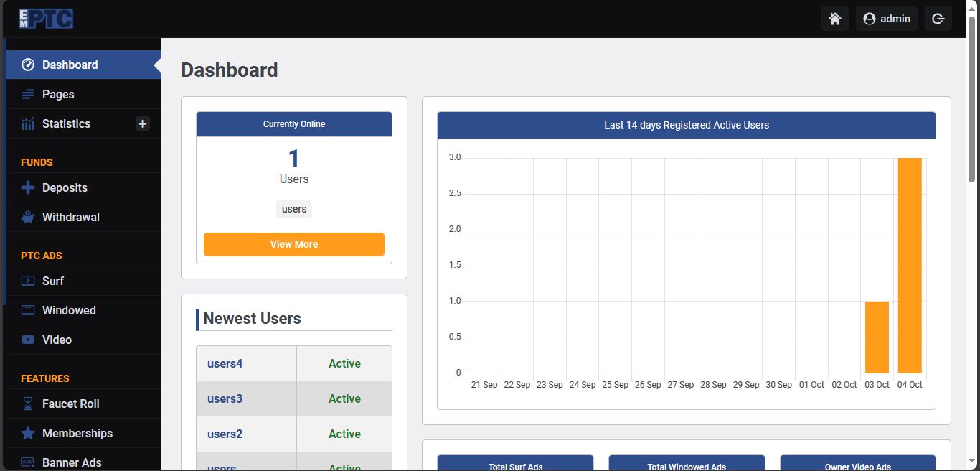
Task: Click the online count '1'
Action: click(294, 158)
